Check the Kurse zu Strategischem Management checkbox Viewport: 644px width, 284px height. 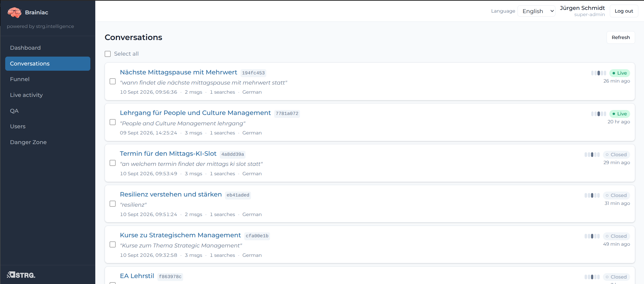point(113,244)
